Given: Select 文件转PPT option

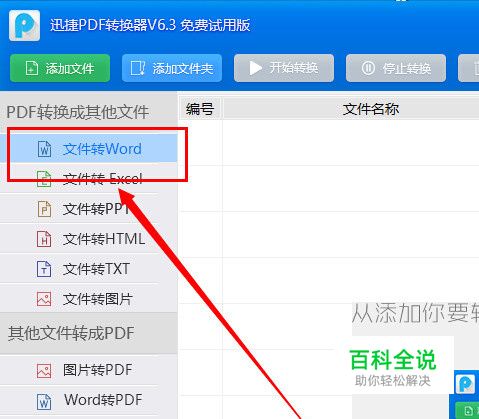Looking at the screenshot, I should [x=89, y=209].
